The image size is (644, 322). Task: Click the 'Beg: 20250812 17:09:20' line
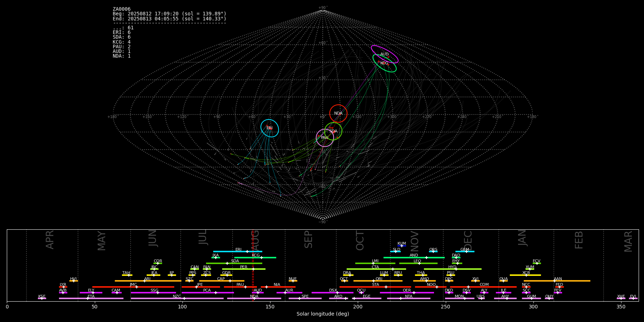(x=170, y=14)
